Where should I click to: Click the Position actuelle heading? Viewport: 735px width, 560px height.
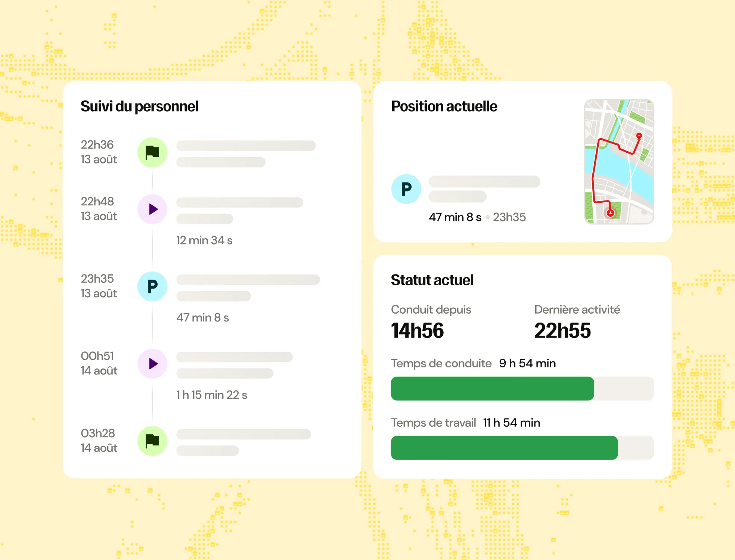pos(444,106)
